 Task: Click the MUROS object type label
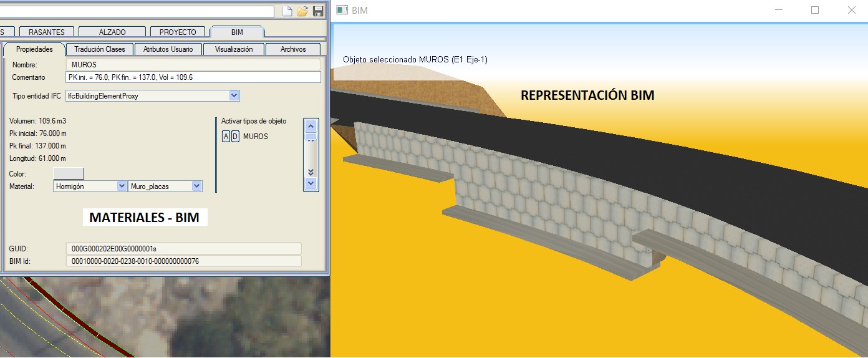256,136
